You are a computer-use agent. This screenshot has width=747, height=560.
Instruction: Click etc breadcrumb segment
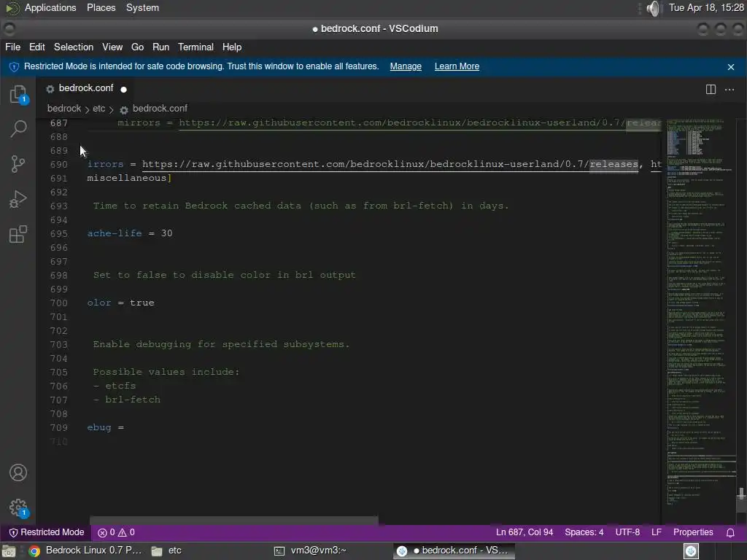98,109
